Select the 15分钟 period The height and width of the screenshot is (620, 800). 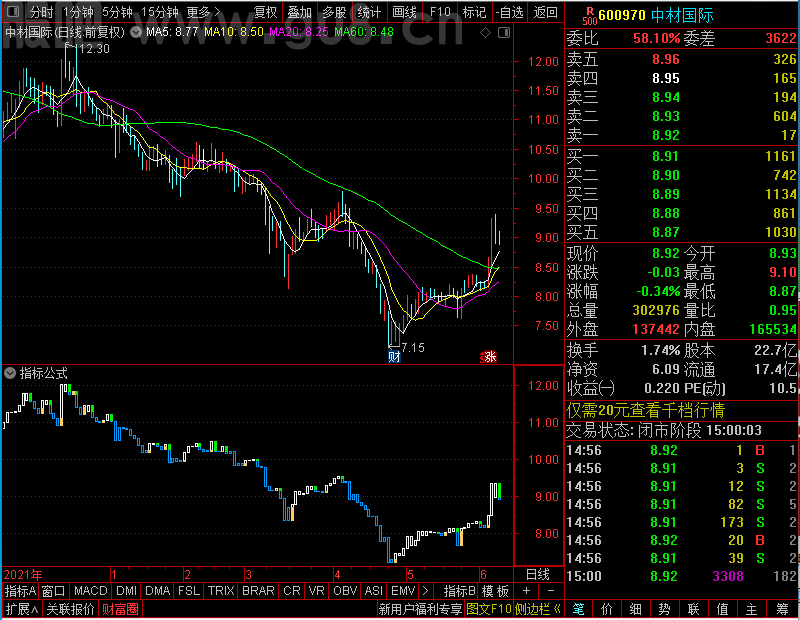[x=159, y=12]
